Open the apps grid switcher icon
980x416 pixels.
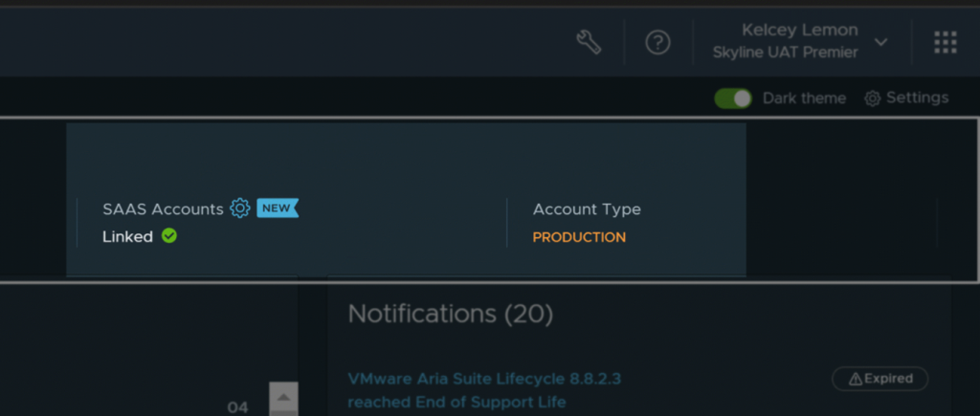(x=946, y=42)
